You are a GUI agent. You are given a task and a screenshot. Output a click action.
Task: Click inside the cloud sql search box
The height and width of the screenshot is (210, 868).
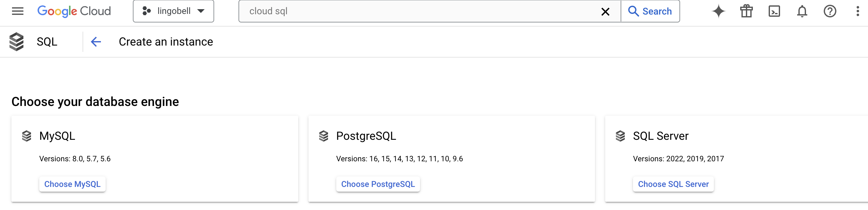[419, 11]
